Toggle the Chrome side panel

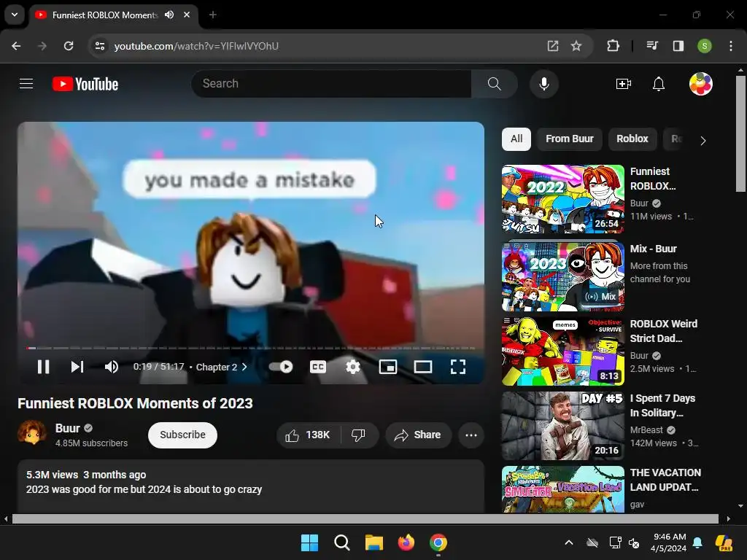678,46
